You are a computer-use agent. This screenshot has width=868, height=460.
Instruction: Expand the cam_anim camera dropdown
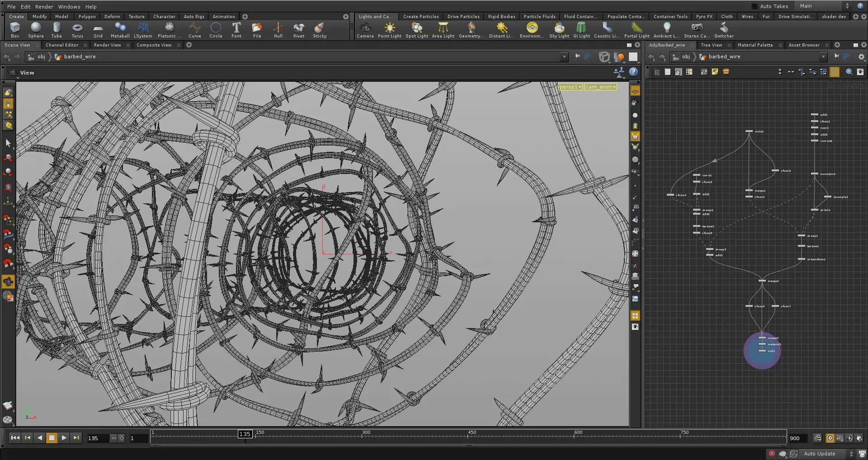[601, 87]
